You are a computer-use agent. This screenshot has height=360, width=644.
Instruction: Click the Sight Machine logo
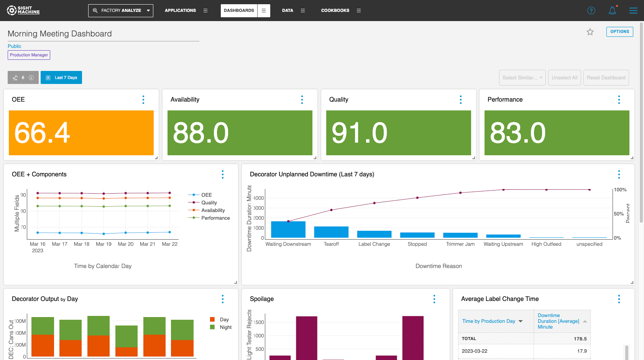[23, 10]
